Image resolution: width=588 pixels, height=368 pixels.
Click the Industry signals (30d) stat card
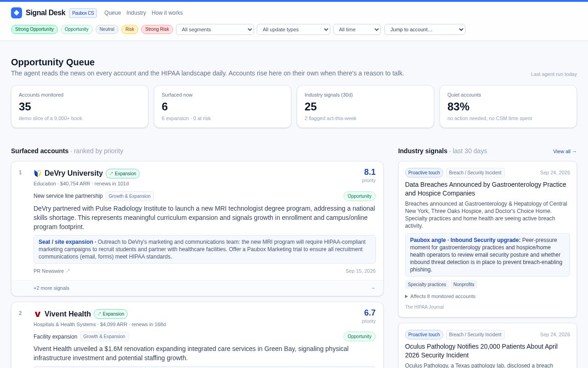pyautogui.click(x=365, y=106)
